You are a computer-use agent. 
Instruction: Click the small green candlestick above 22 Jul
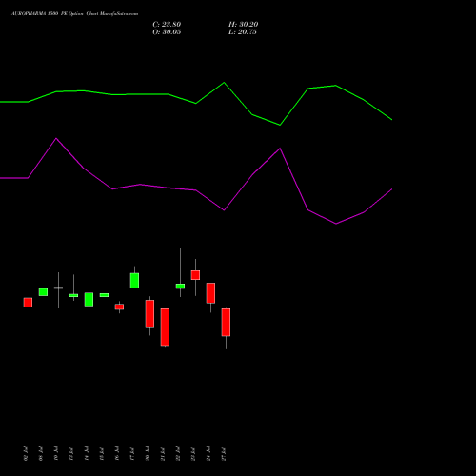coord(180,287)
